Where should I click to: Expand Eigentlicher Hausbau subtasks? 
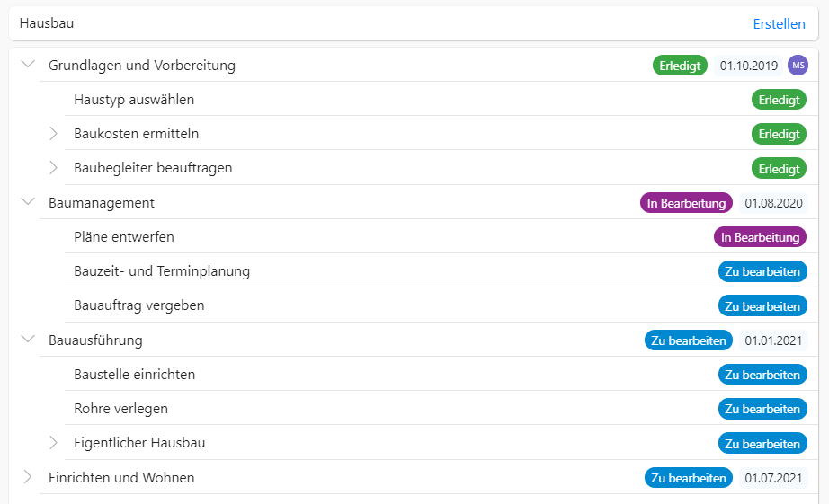[x=53, y=443]
